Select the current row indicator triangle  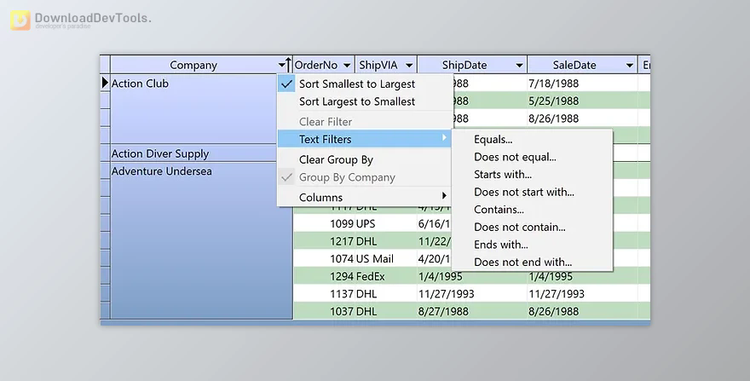pyautogui.click(x=105, y=83)
